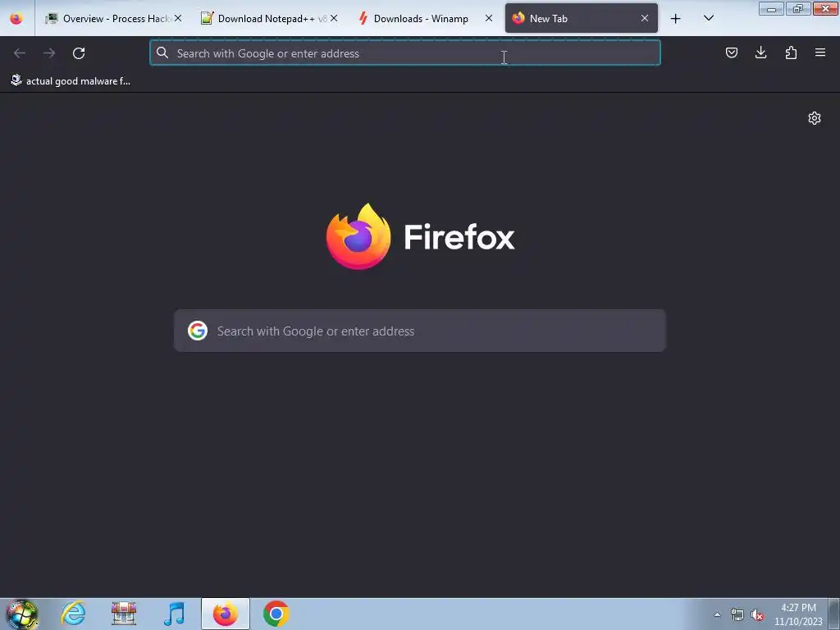Select the New Tab tab

tap(582, 18)
